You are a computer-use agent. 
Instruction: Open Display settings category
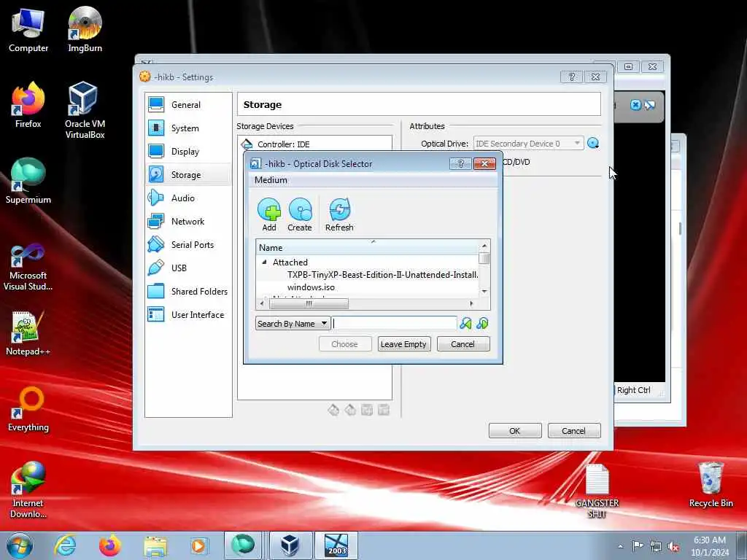(x=188, y=152)
